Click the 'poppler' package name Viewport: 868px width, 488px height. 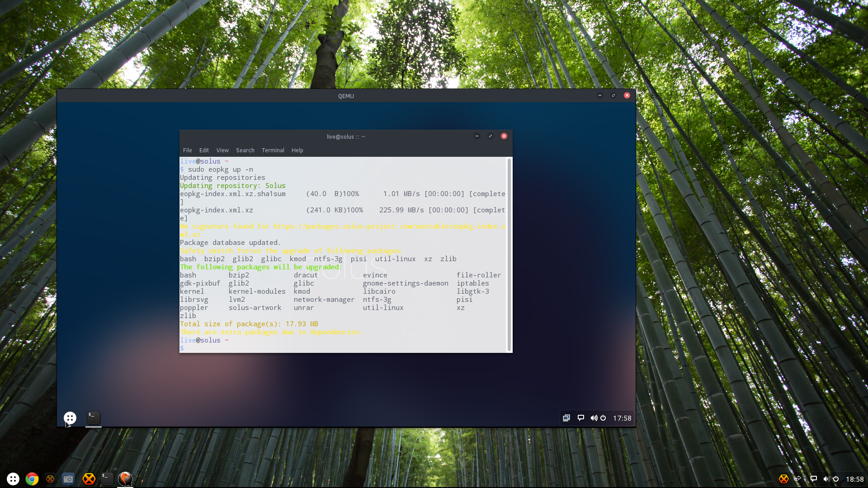tap(194, 308)
